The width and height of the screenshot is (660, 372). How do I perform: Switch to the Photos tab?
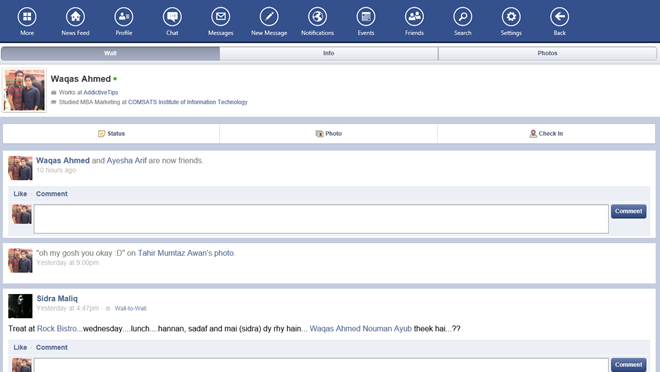(x=547, y=53)
